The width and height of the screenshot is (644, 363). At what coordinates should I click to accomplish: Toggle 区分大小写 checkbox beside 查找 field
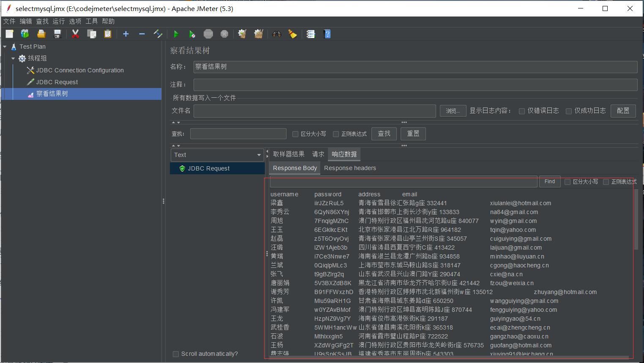click(295, 134)
